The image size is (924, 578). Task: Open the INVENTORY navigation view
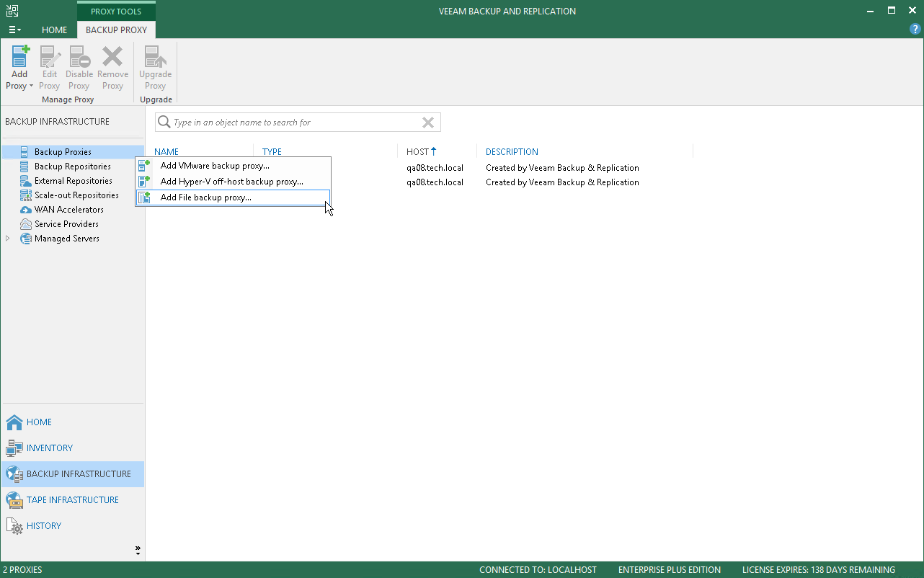(72, 448)
